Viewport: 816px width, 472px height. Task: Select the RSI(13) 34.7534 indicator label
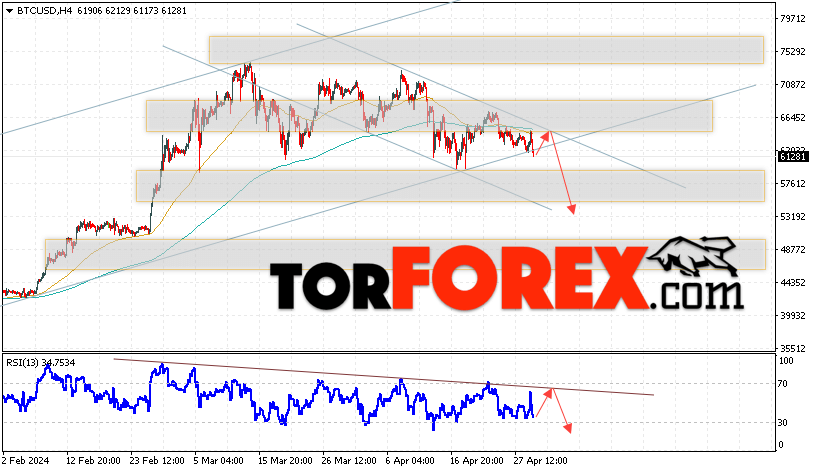[x=41, y=363]
